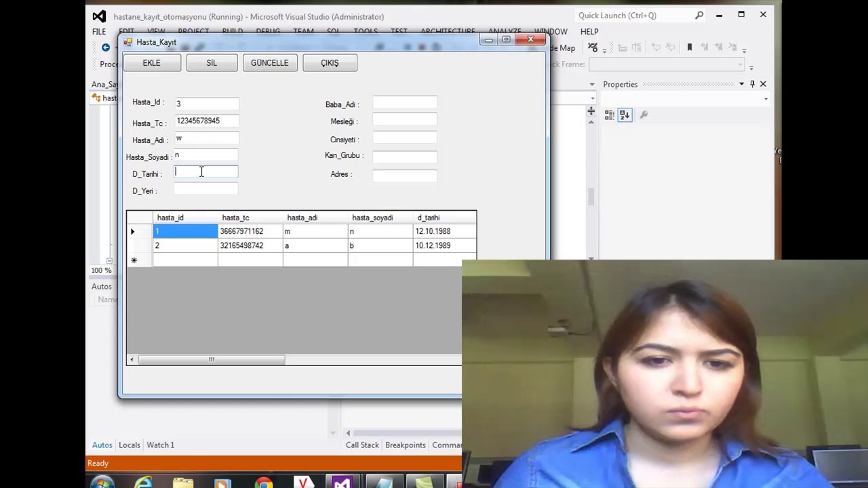Image resolution: width=868 pixels, height=488 pixels.
Task: Switch to the Call Stack tab
Action: 362,445
